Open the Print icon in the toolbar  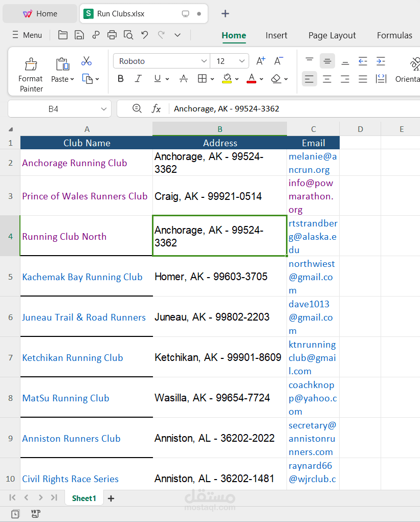112,35
